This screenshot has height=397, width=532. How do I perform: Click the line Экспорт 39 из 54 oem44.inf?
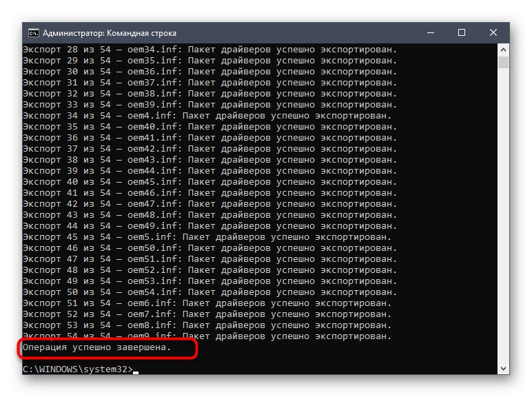(x=209, y=171)
